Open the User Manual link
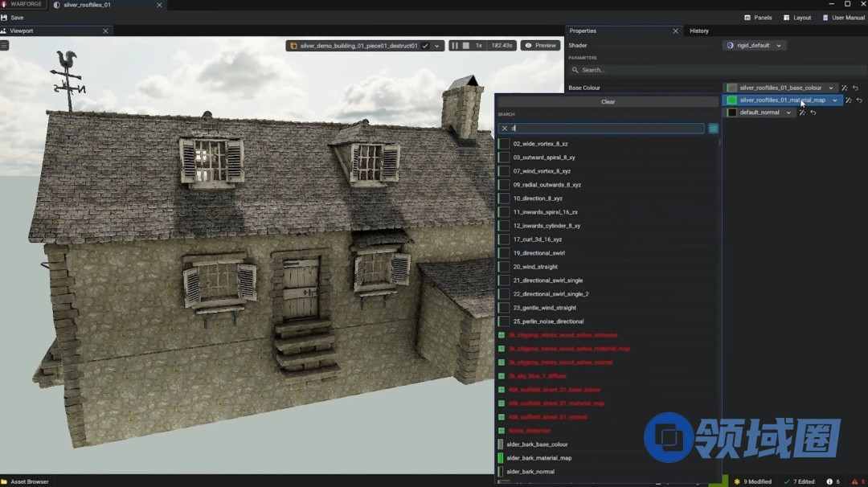The width and height of the screenshot is (868, 487). (x=844, y=18)
